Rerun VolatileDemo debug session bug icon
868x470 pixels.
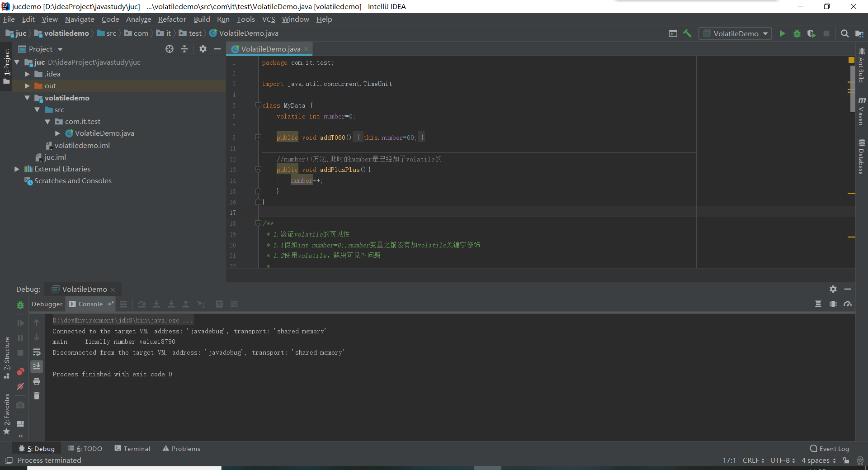pos(20,305)
